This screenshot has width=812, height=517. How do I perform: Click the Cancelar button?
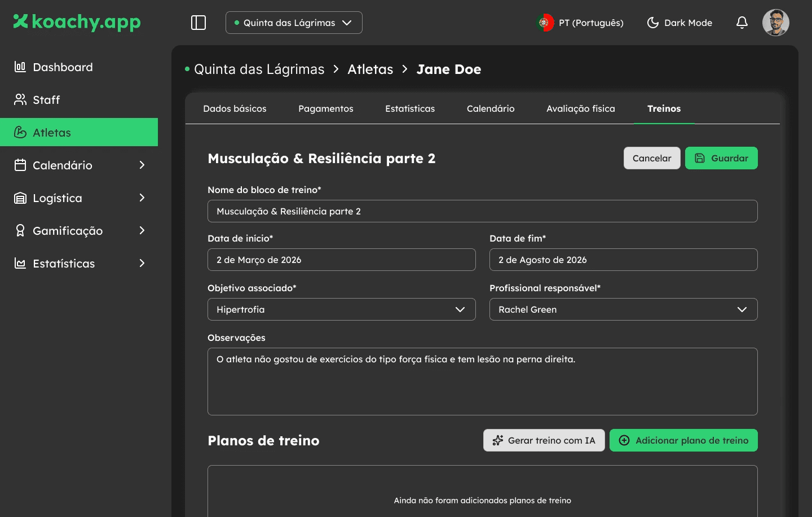(652, 158)
